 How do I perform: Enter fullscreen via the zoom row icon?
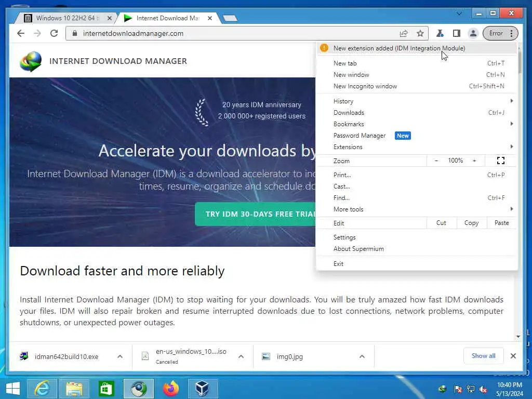click(501, 161)
